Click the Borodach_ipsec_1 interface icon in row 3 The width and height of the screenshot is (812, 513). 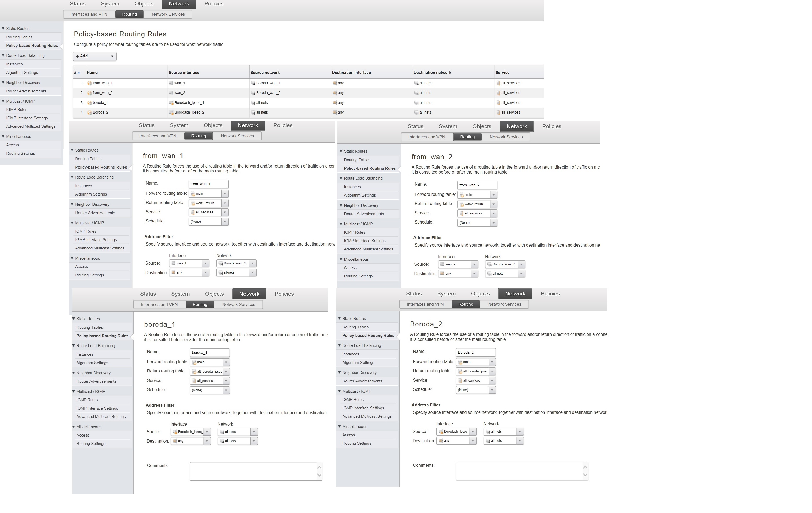click(171, 103)
